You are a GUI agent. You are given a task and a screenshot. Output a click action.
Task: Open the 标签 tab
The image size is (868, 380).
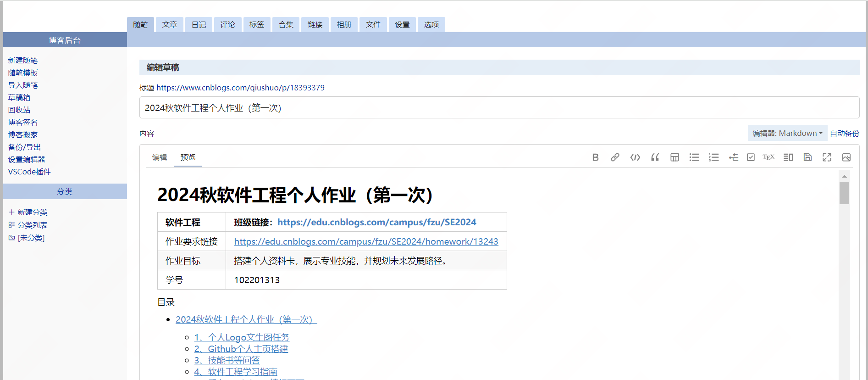[257, 24]
